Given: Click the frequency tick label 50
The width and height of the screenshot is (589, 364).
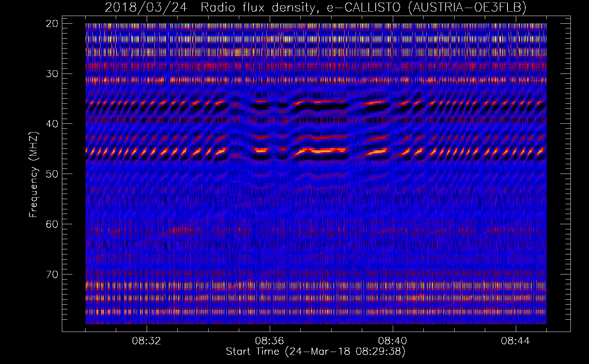Looking at the screenshot, I should (52, 174).
